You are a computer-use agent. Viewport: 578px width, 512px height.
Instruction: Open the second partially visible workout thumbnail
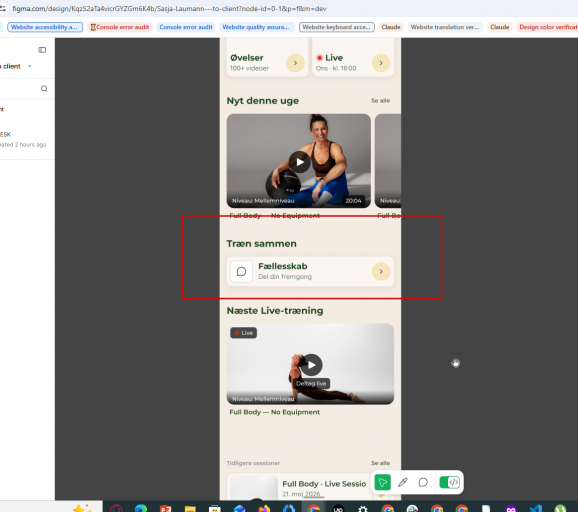pyautogui.click(x=388, y=161)
